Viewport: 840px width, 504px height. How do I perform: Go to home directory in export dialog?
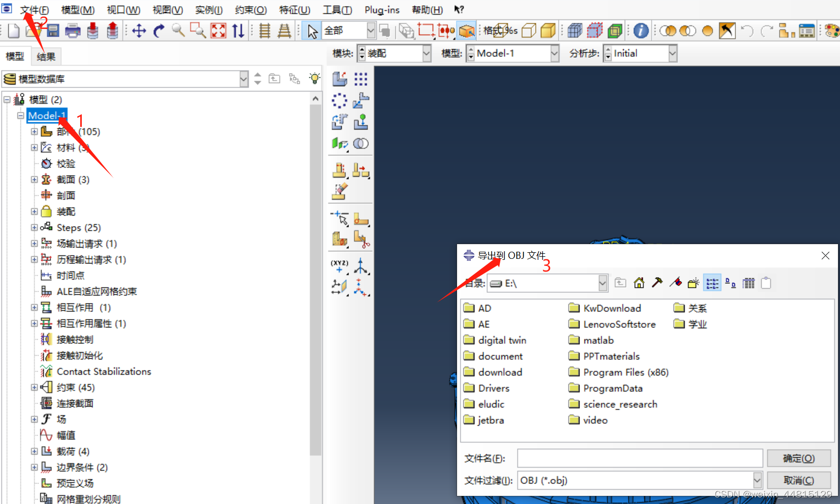639,283
